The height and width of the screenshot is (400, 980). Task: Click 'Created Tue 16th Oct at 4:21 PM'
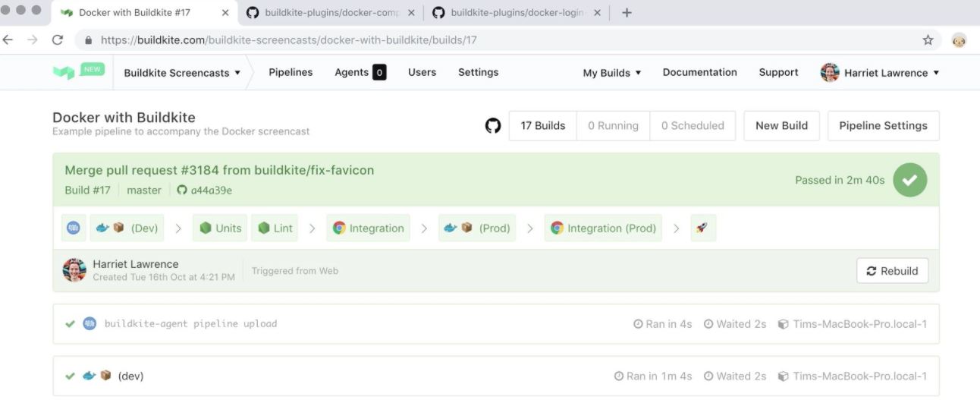(164, 277)
